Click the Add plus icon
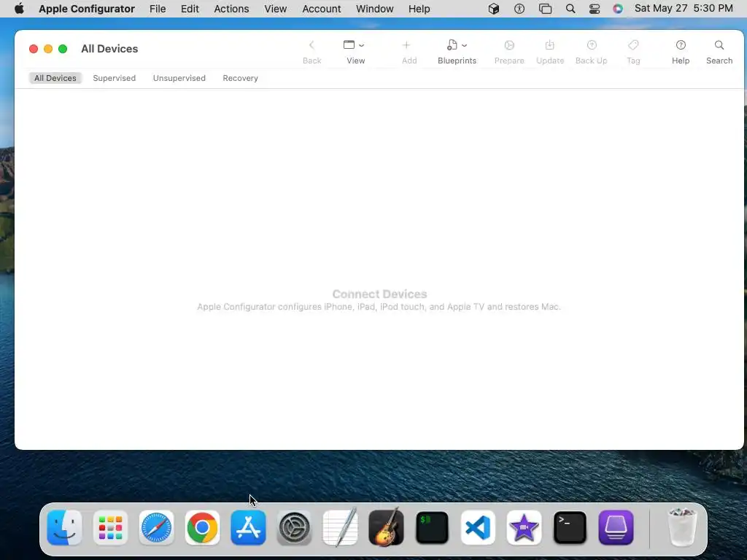This screenshot has height=560, width=747. 406,45
